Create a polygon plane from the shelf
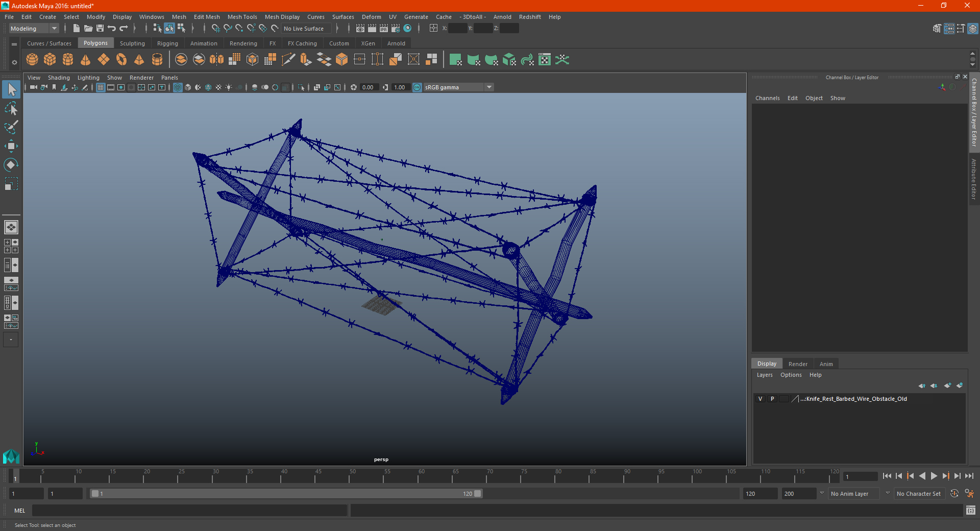Screen dimensions: 980x531 click(x=104, y=60)
